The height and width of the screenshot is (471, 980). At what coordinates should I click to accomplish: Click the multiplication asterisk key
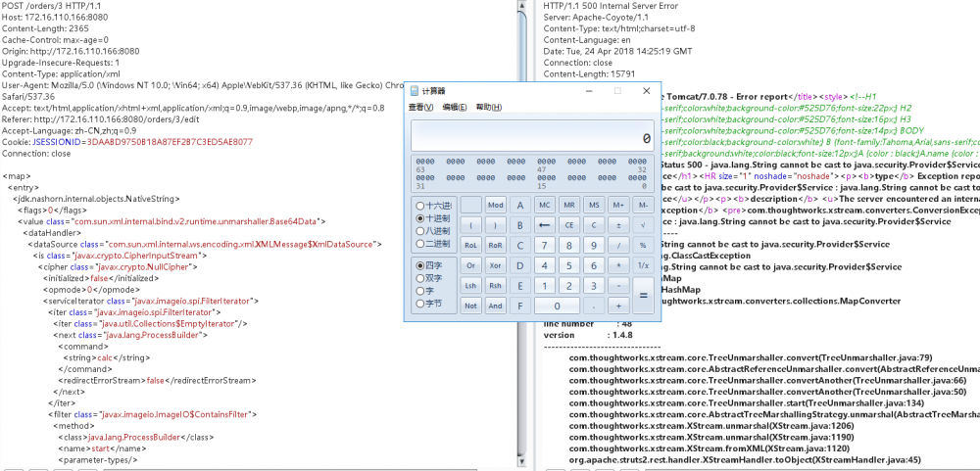point(618,265)
